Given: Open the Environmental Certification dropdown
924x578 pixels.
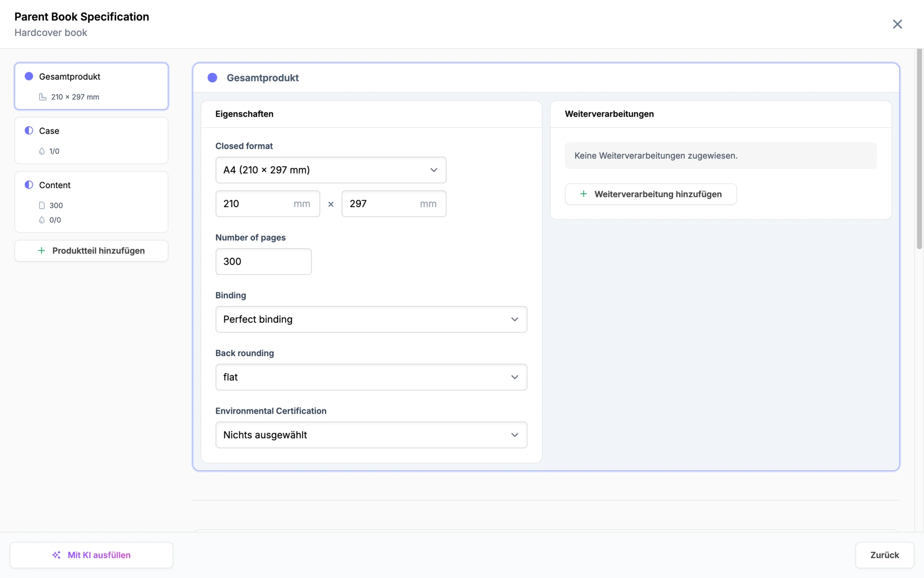Looking at the screenshot, I should coord(371,435).
